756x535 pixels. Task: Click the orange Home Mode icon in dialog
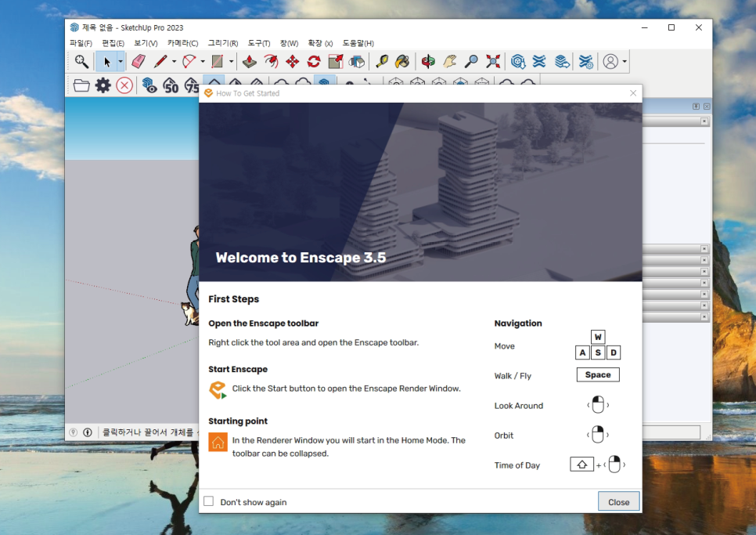[x=218, y=442]
